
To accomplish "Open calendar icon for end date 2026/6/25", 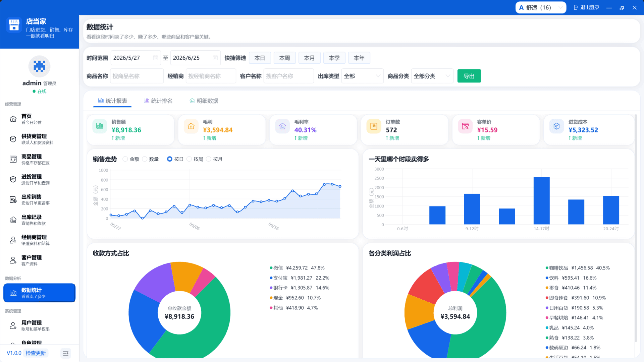I will pyautogui.click(x=215, y=58).
